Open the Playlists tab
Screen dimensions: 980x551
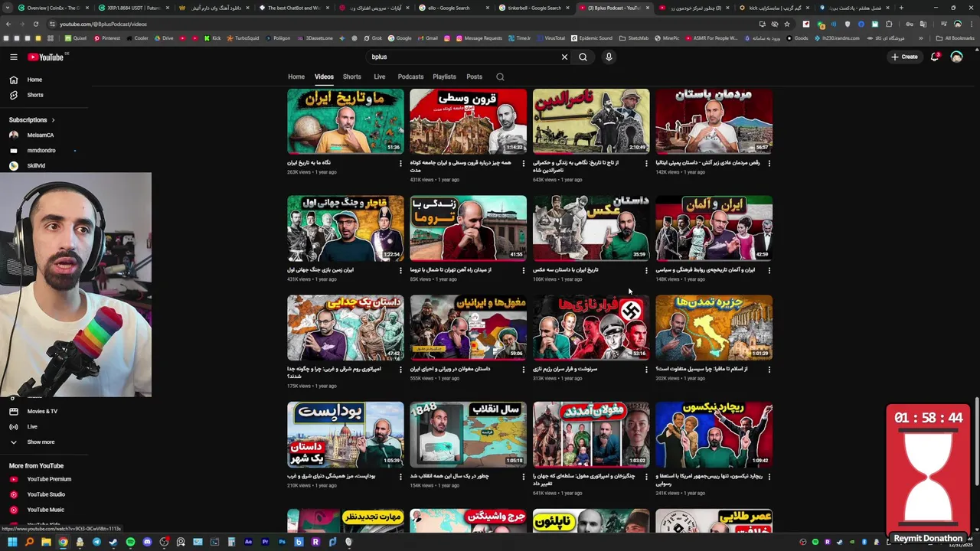tap(444, 77)
